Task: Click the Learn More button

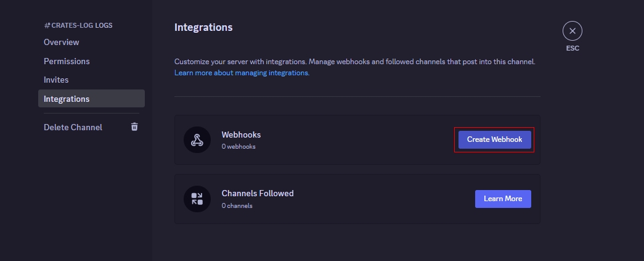Action: pyautogui.click(x=502, y=199)
